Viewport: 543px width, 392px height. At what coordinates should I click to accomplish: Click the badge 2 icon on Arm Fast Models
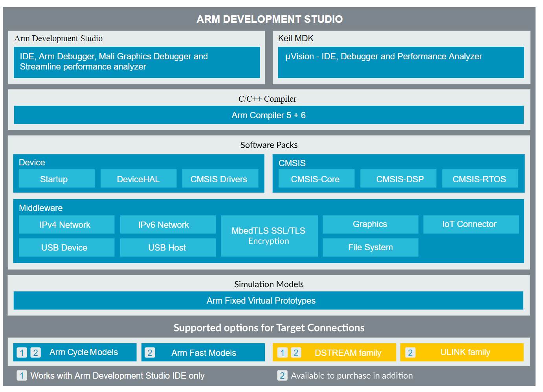(150, 353)
